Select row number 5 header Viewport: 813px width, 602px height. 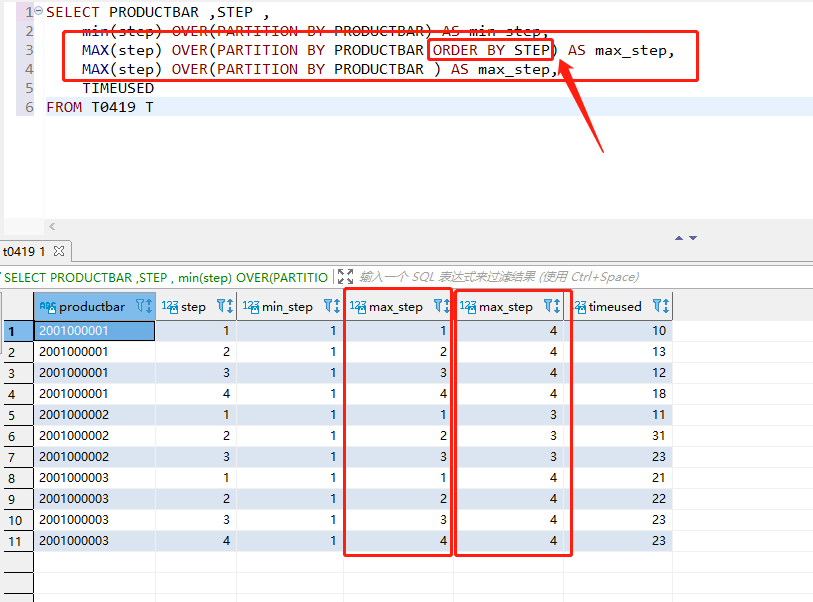[x=18, y=415]
